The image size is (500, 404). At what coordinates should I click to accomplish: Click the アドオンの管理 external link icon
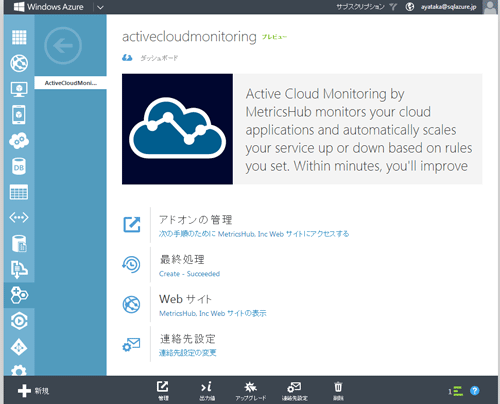coord(132,225)
